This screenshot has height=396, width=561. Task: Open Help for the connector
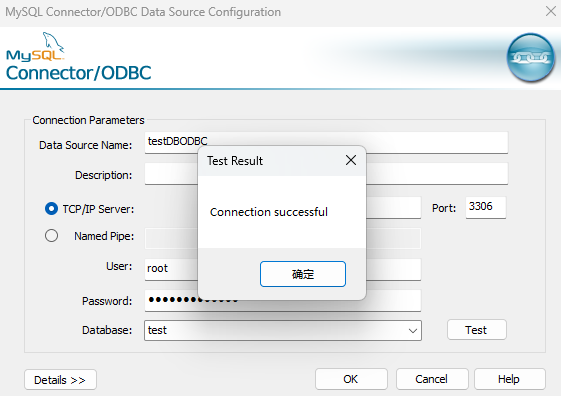coord(509,379)
